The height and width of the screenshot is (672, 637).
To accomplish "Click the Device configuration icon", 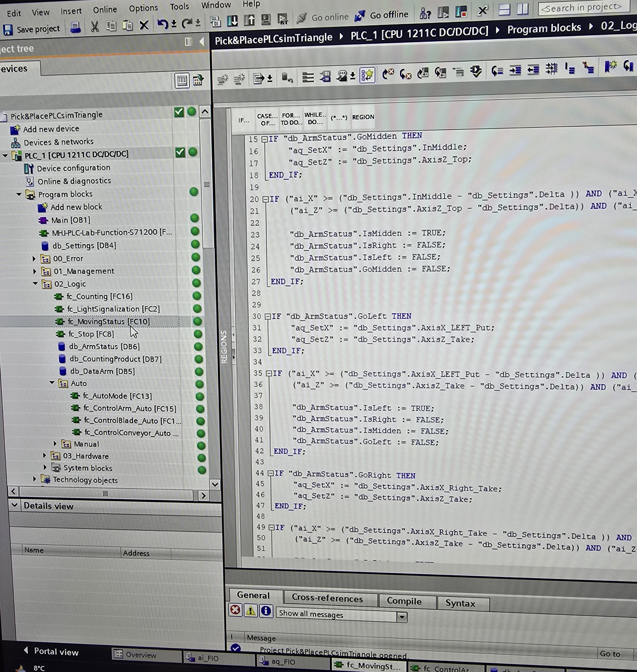I will (29, 168).
